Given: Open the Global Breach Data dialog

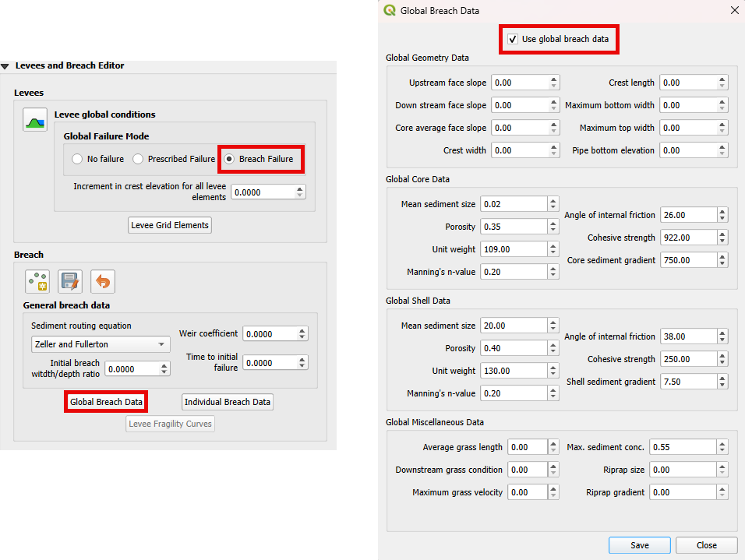Looking at the screenshot, I should coord(106,402).
